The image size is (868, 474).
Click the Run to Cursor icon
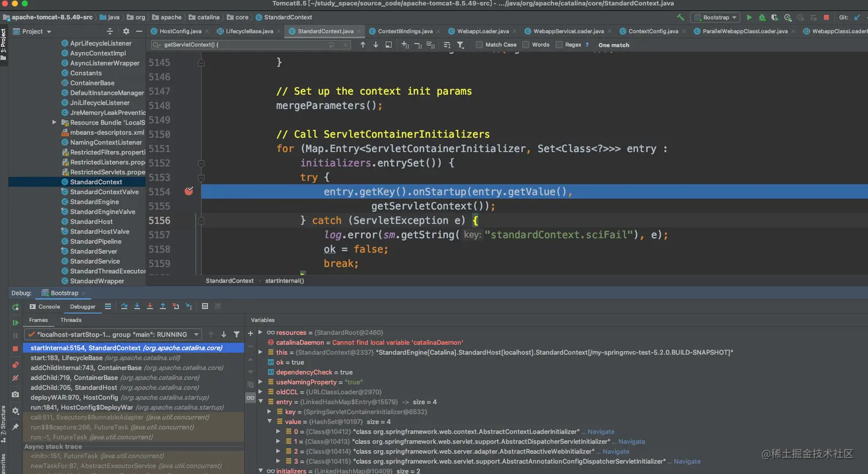pyautogui.click(x=189, y=306)
